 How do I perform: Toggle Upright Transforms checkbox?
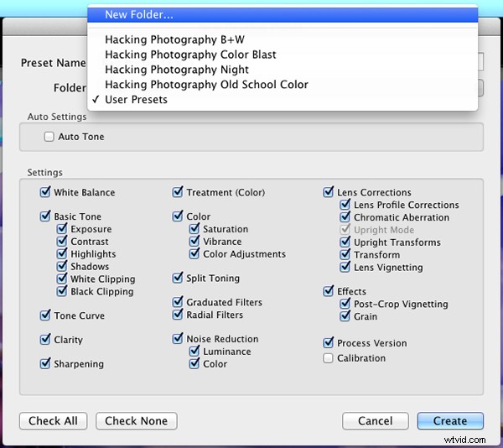click(x=345, y=242)
